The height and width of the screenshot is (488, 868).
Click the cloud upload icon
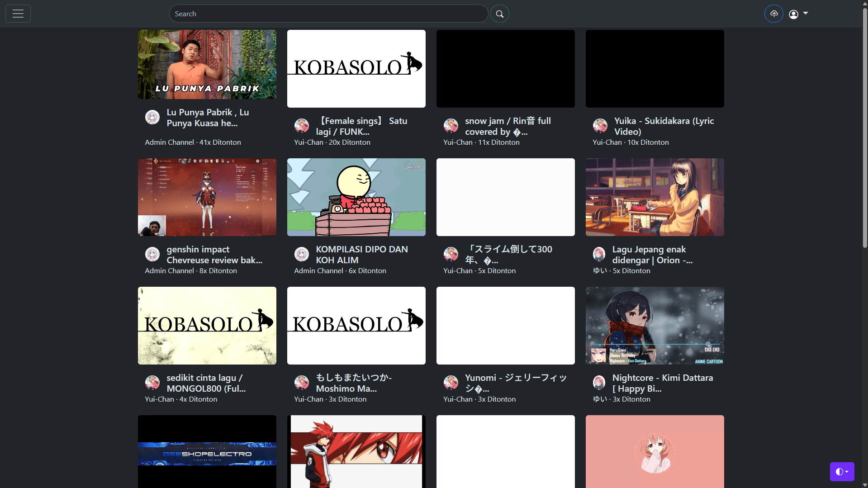click(773, 14)
